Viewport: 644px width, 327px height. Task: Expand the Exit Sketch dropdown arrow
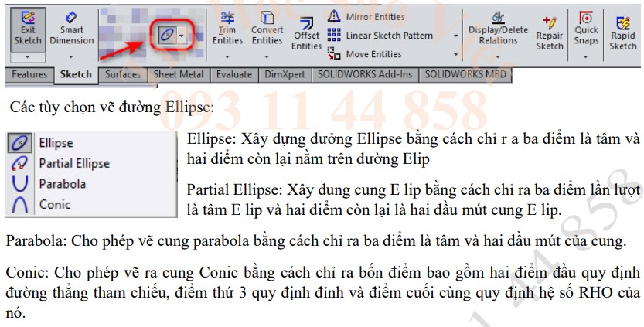coord(28,56)
